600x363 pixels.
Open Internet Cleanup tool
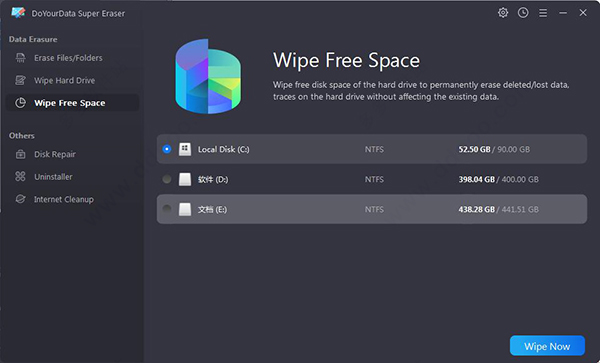pos(73,199)
